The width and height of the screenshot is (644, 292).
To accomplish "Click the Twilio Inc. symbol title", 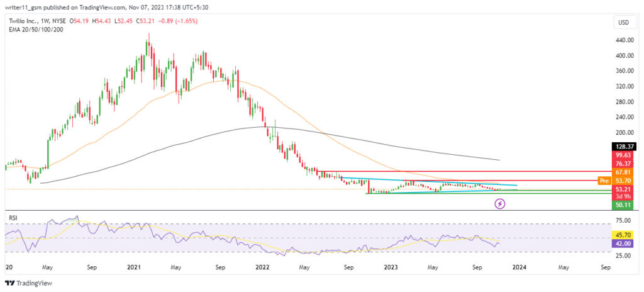I will [x=22, y=21].
